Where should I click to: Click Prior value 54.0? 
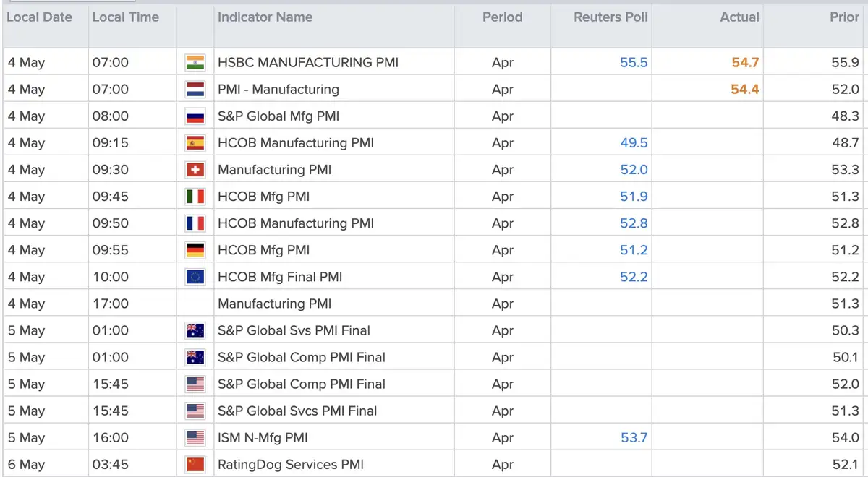pos(846,438)
